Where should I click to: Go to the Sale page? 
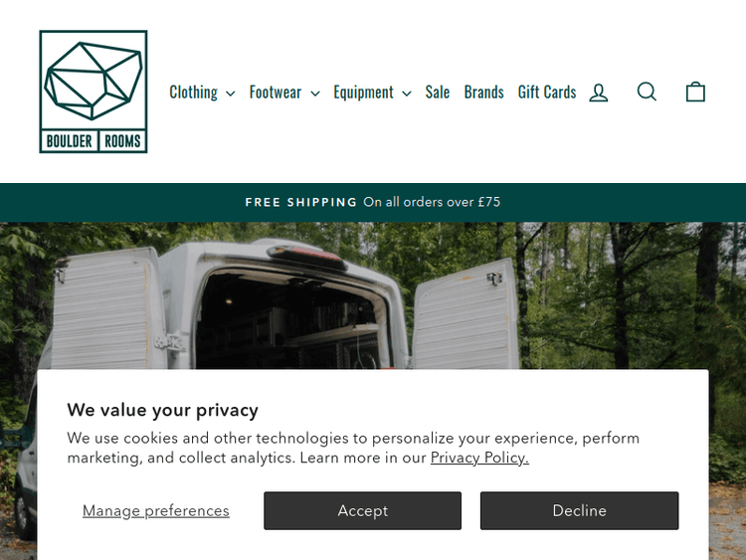(x=438, y=93)
